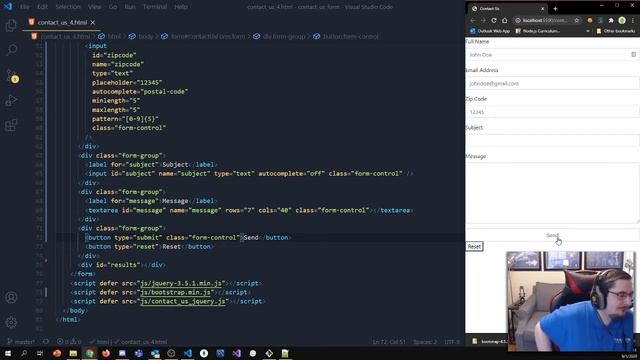
Task: Open the Explorer view in activity bar
Action: (11, 26)
